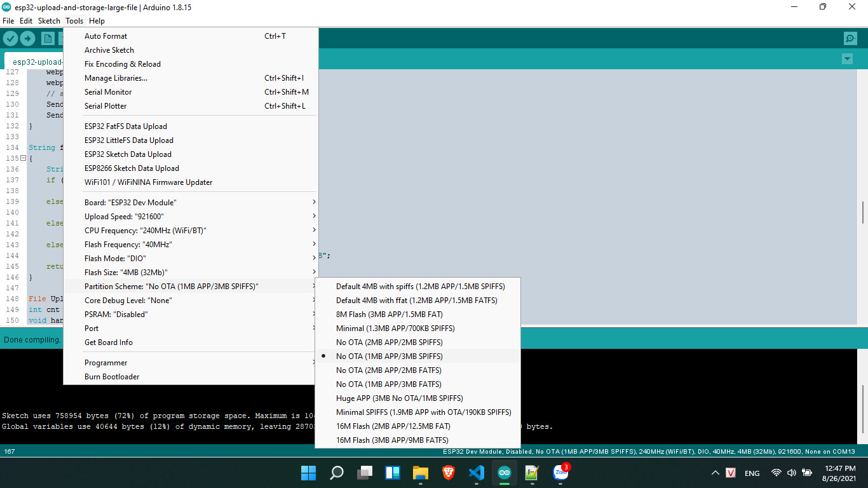Click the New sketch toolbar icon
Image resolution: width=868 pixels, height=488 pixels.
point(48,38)
